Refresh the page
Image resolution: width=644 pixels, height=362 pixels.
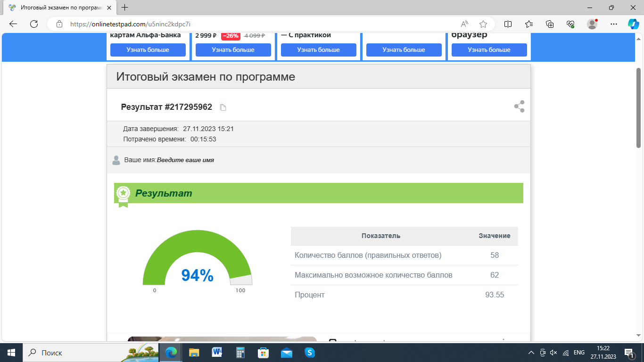tap(34, 24)
